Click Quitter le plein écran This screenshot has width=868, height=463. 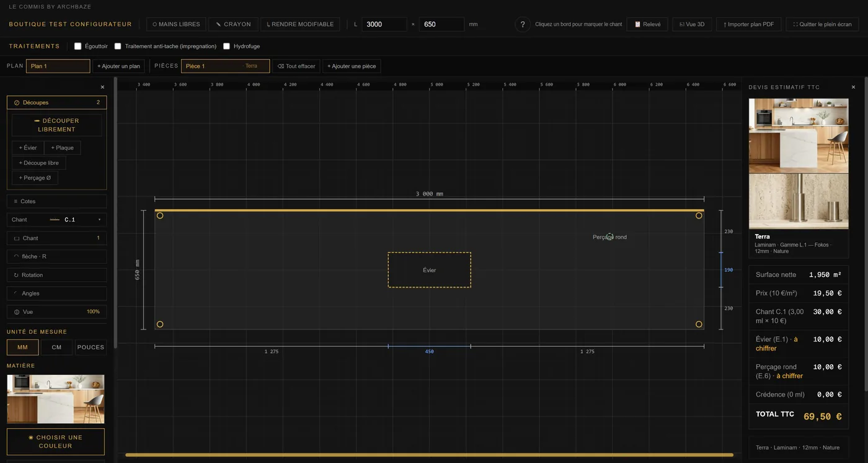[x=822, y=24]
